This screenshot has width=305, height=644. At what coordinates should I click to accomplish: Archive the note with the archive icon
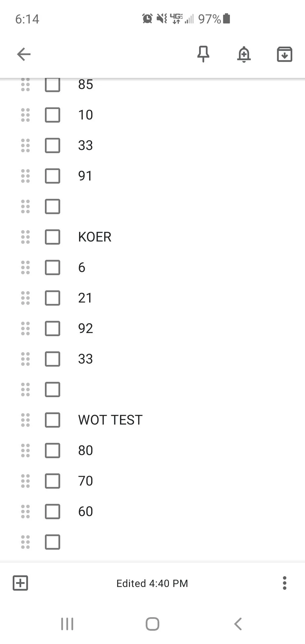coord(285,54)
